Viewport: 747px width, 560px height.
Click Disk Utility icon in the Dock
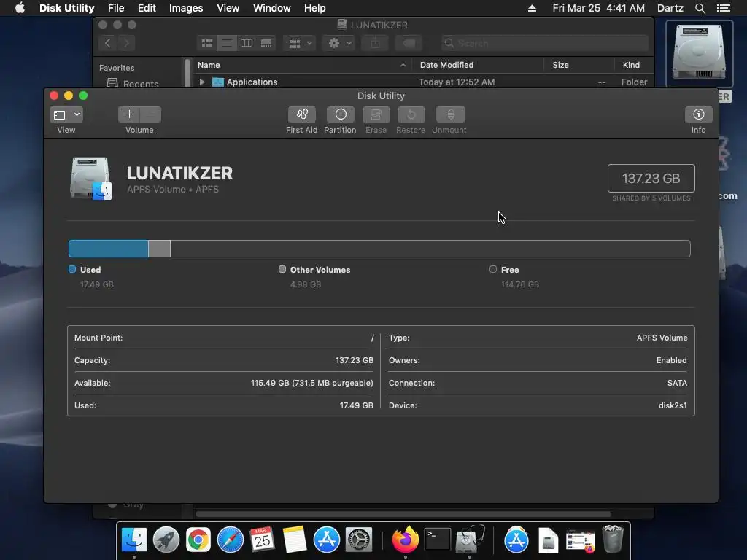(x=470, y=540)
